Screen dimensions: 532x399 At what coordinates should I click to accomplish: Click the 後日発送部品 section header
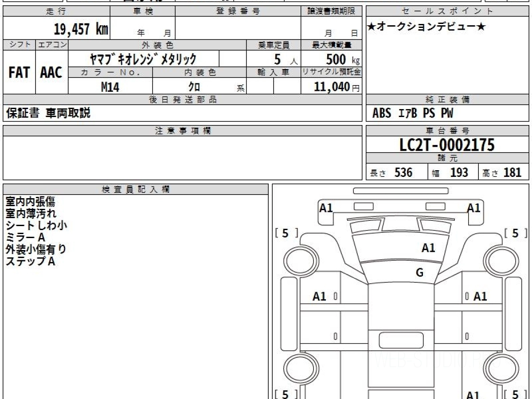tap(183, 100)
